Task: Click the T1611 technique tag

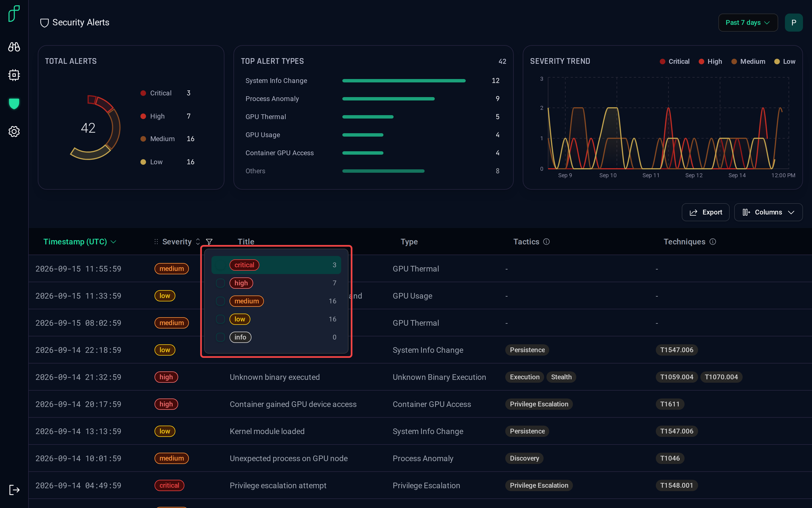Action: [670, 404]
